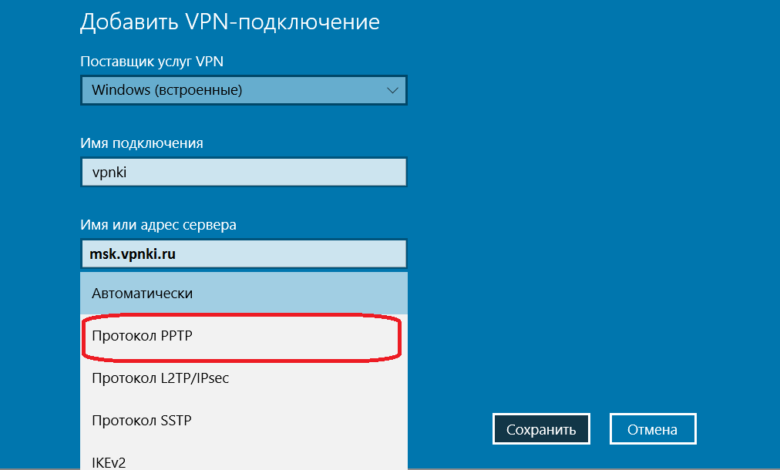Focus the connection name field containing 'vpnki'
This screenshot has width=780, height=470.
(243, 172)
